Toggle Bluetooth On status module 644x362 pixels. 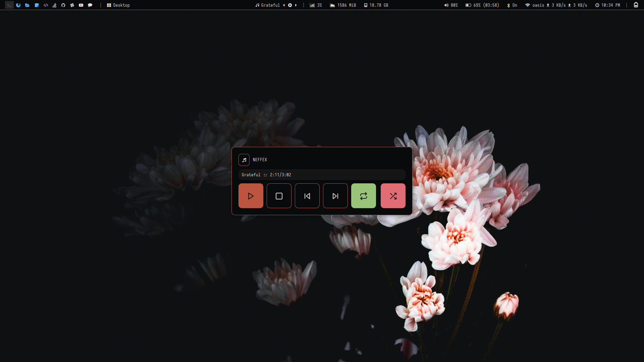pyautogui.click(x=512, y=5)
